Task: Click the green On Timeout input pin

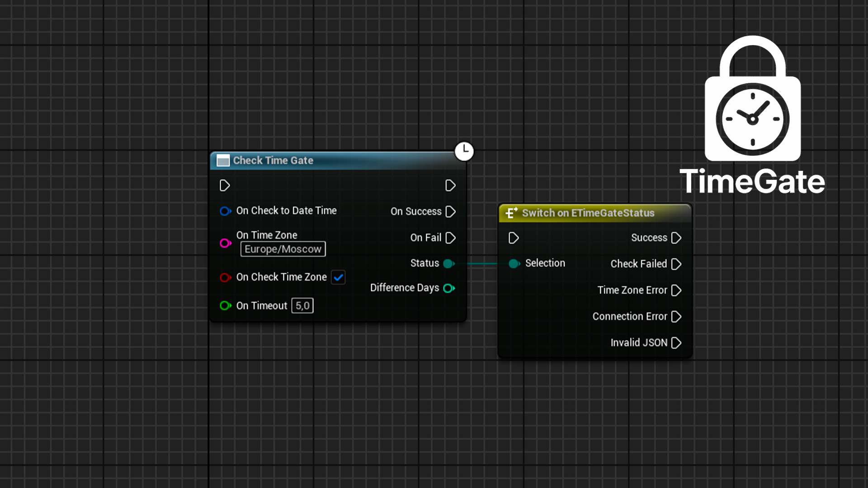Action: tap(225, 306)
